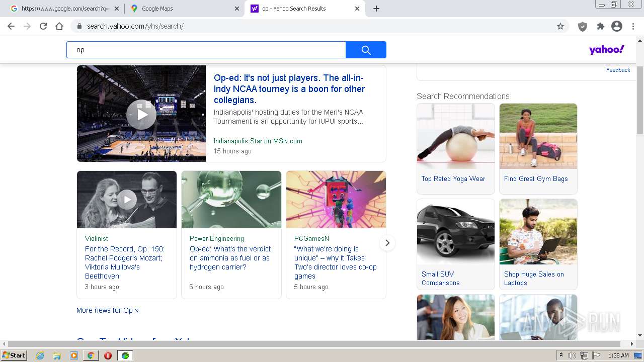
Task: Open Small SUV Comparisons recommendation
Action: pos(441,279)
